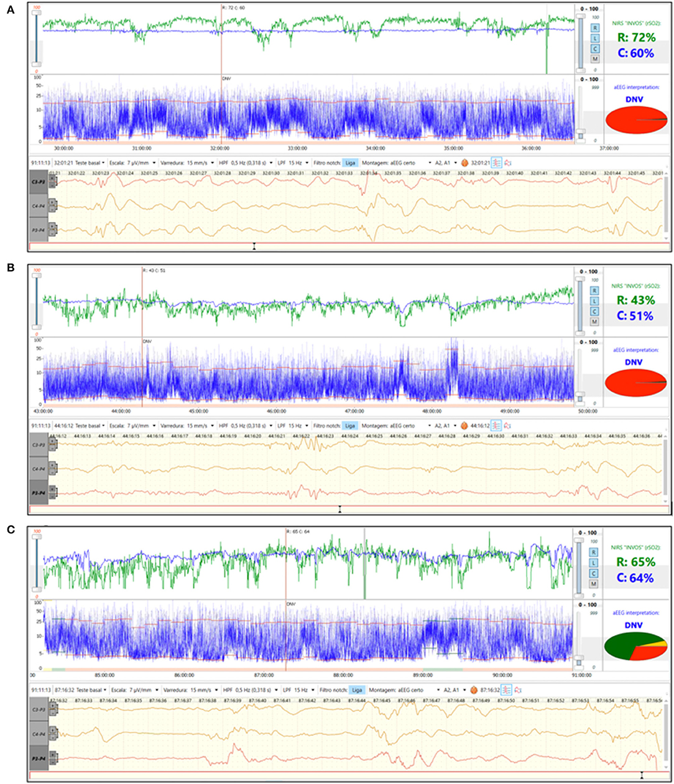Toggle the L channel button in panel C
Screen dimensions: 674x784
594,563
